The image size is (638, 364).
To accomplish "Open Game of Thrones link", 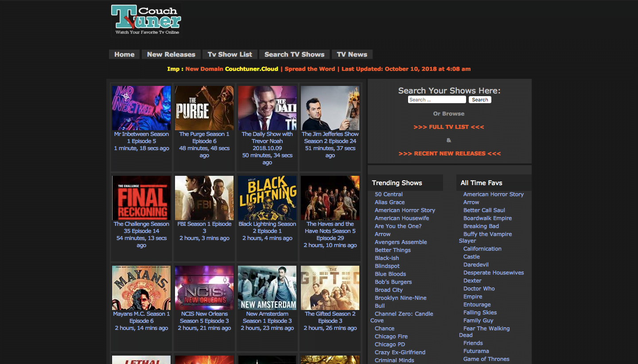I will point(486,359).
